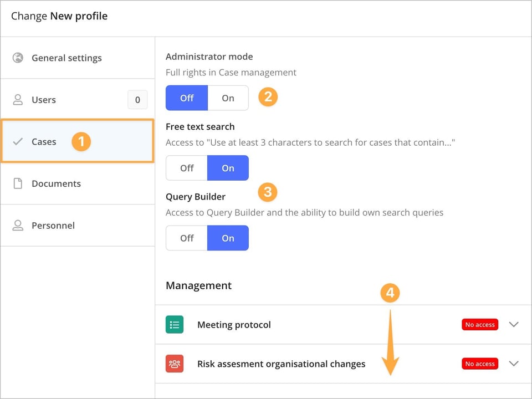This screenshot has height=399, width=532.
Task: Open the Users tab
Action: 78,100
